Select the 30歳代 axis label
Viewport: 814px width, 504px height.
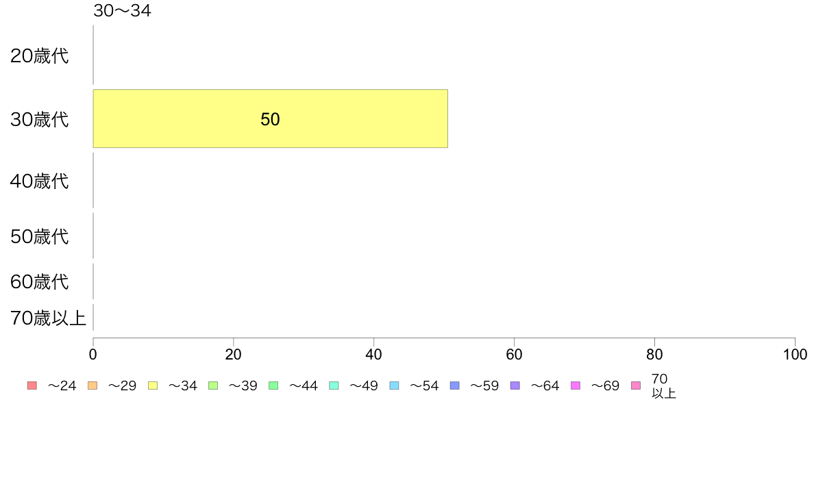click(x=40, y=119)
